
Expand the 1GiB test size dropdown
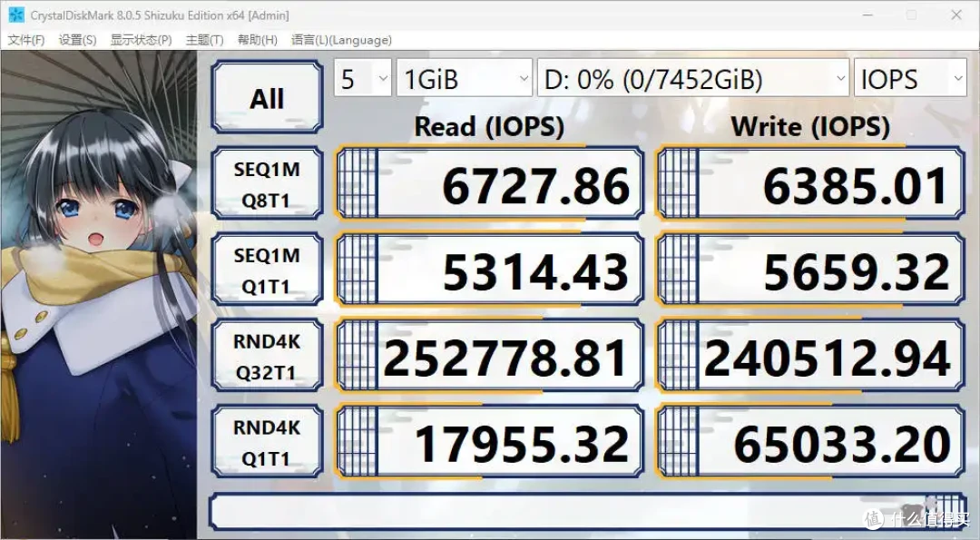pos(465,79)
